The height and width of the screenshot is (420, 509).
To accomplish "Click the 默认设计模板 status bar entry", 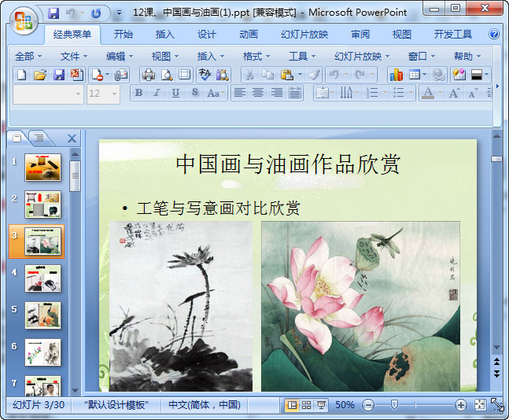I will point(116,405).
